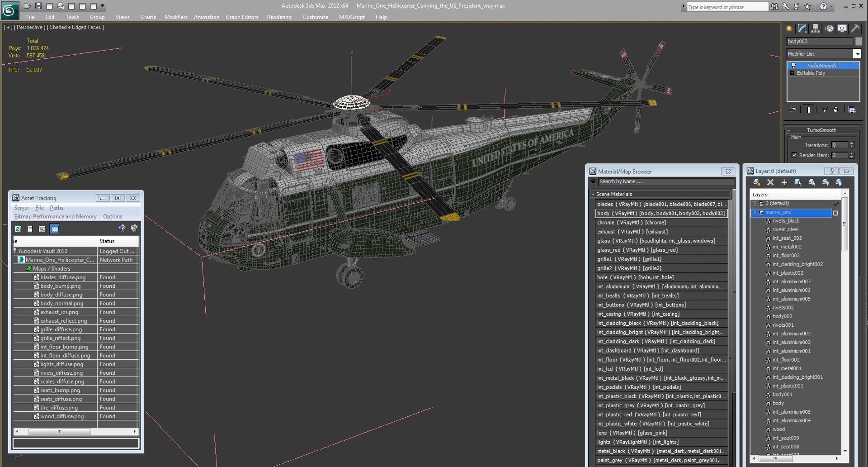Screen dimensions: 868x467
Task: Click Delete Layer X icon
Action: pyautogui.click(x=770, y=182)
